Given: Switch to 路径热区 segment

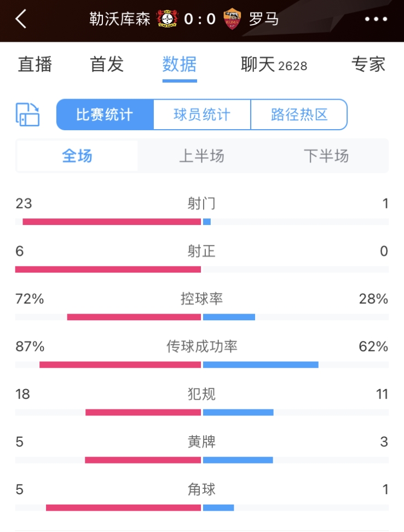Looking at the screenshot, I should (x=299, y=114).
